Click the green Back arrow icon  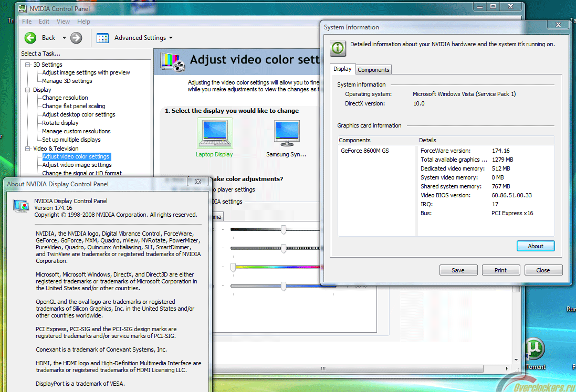click(30, 38)
